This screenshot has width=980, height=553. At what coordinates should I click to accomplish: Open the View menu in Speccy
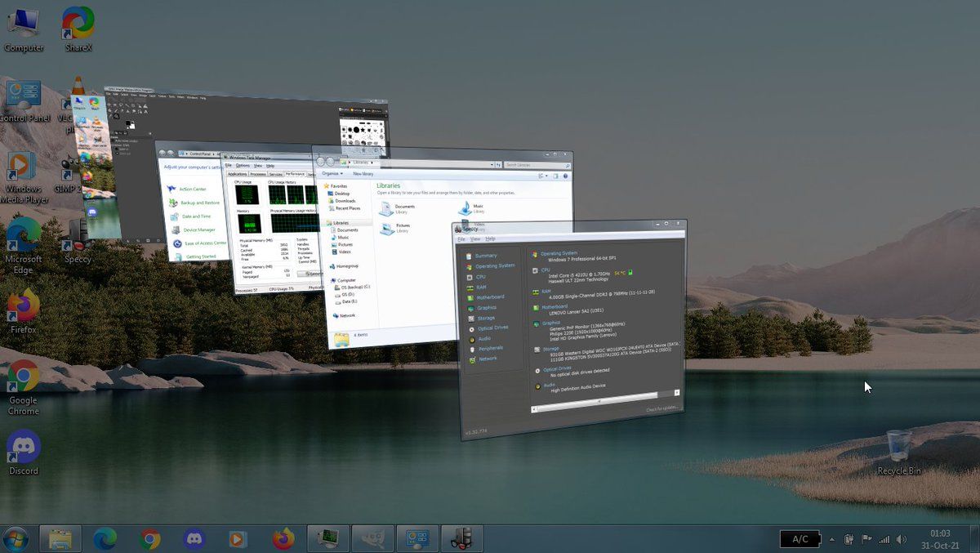(x=475, y=239)
